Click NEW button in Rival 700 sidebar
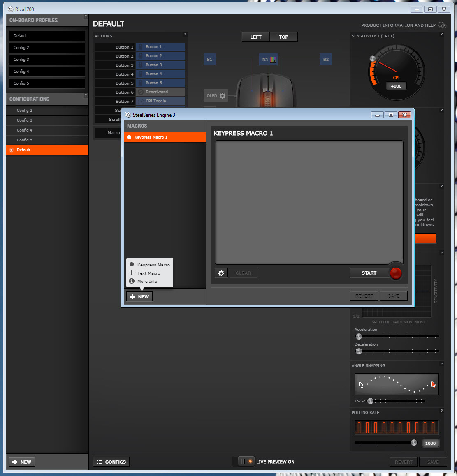Viewport: 457px width, 476px height. [x=22, y=462]
